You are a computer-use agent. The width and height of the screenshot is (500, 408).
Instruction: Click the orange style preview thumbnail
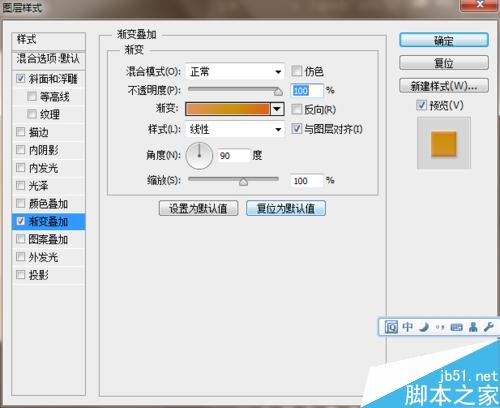[444, 144]
